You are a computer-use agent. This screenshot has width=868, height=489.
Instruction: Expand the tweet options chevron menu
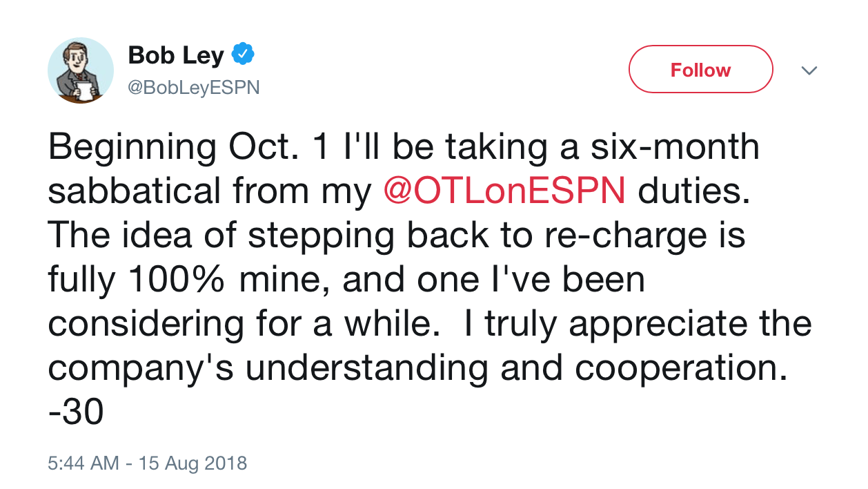pos(809,70)
